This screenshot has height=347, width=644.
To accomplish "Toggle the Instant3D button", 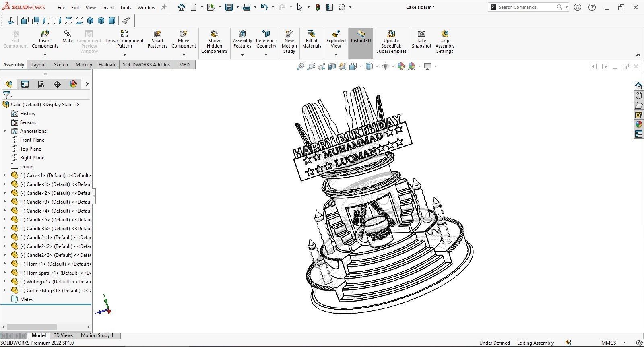I will 361,43.
